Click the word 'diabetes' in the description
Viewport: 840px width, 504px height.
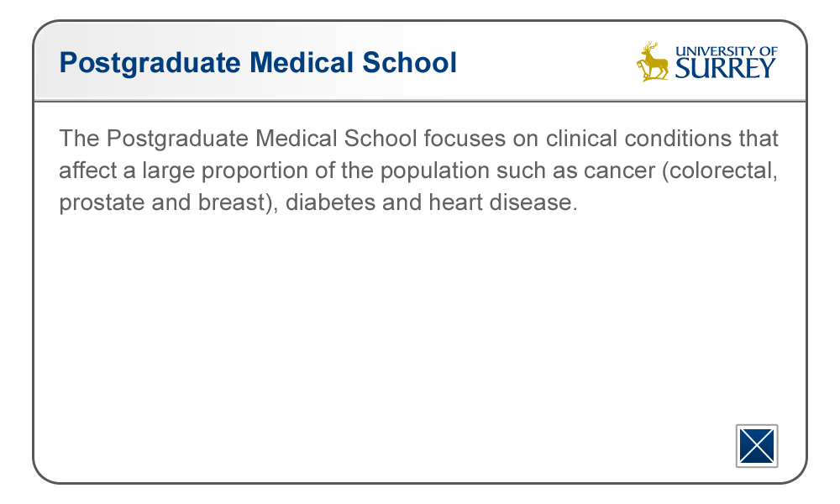coord(330,202)
